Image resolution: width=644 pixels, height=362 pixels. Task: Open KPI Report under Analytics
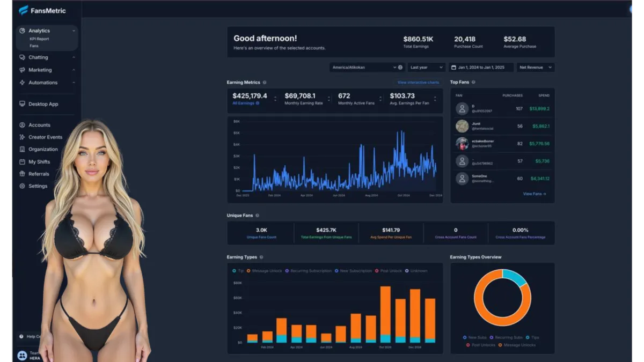click(x=39, y=39)
